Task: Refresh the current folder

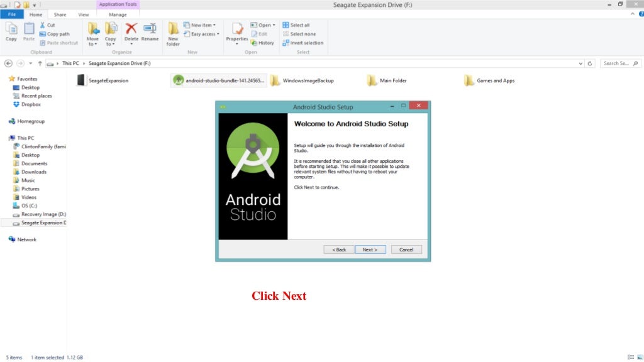Action: click(x=590, y=63)
